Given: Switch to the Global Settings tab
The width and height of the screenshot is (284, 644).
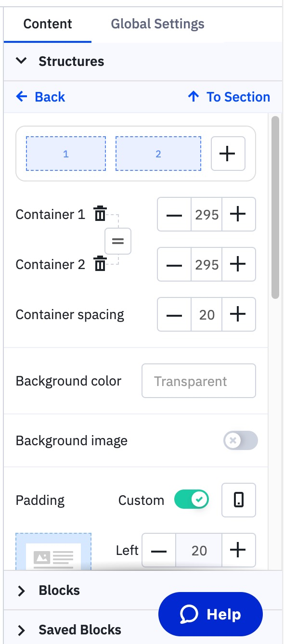Looking at the screenshot, I should (157, 24).
